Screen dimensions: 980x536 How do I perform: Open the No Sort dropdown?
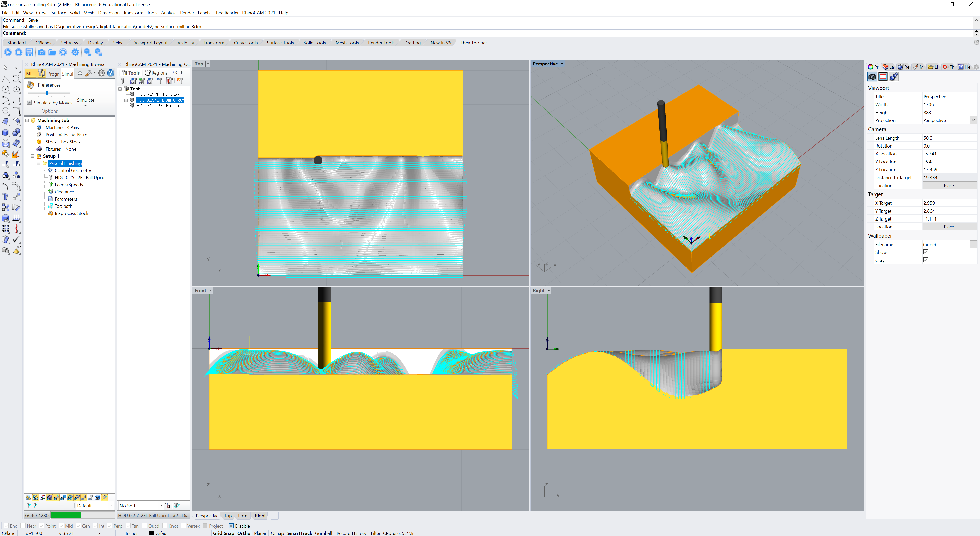coord(161,506)
